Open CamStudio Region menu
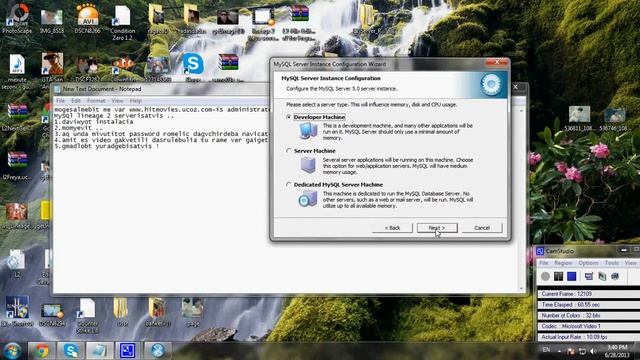This screenshot has width=640, height=360. [x=563, y=263]
